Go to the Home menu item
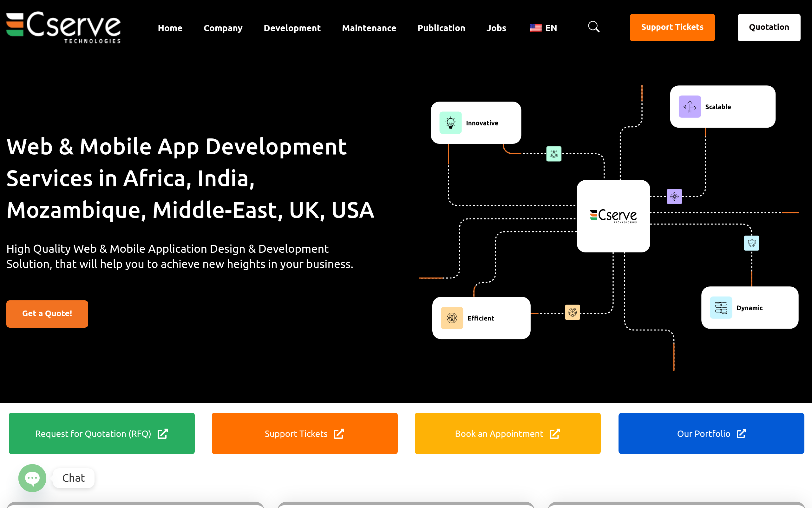The width and height of the screenshot is (812, 508). point(170,28)
